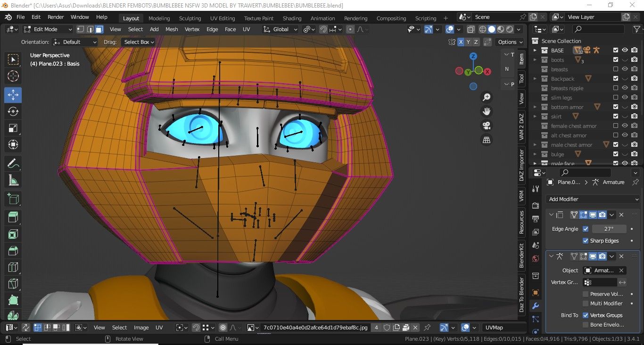The width and height of the screenshot is (644, 345).
Task: Open the Global transform orientation dropdown
Action: pos(281,29)
